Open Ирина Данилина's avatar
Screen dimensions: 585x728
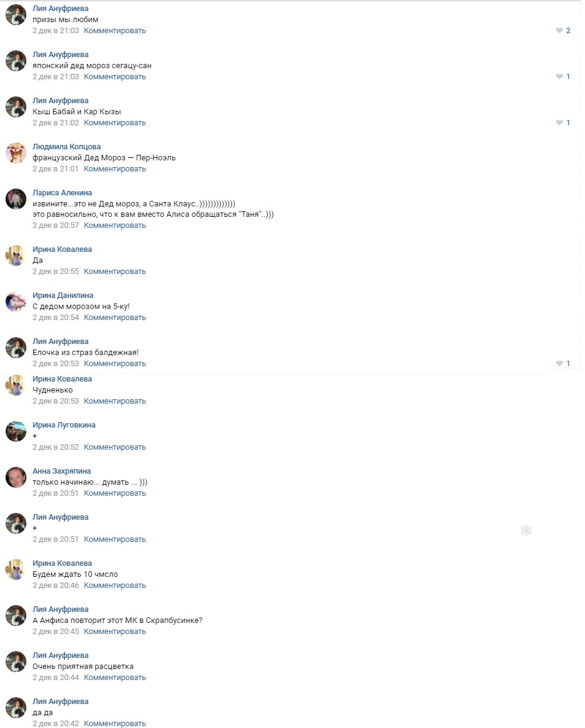coord(16,301)
